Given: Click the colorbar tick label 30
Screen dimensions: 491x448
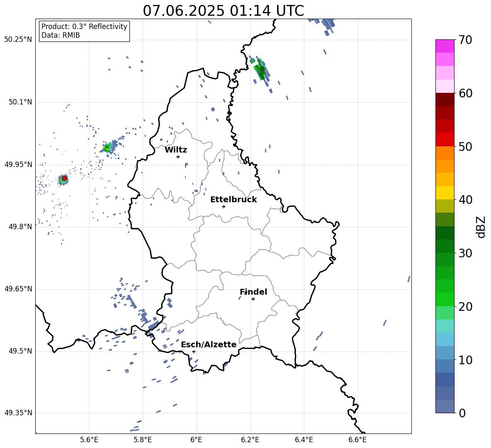Looking at the screenshot, I should (x=465, y=253).
